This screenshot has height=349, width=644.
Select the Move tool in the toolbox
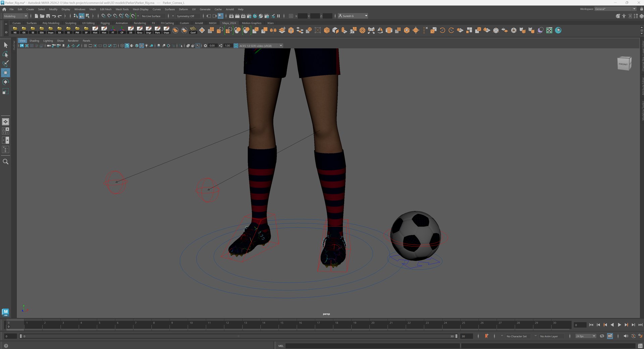[6, 73]
